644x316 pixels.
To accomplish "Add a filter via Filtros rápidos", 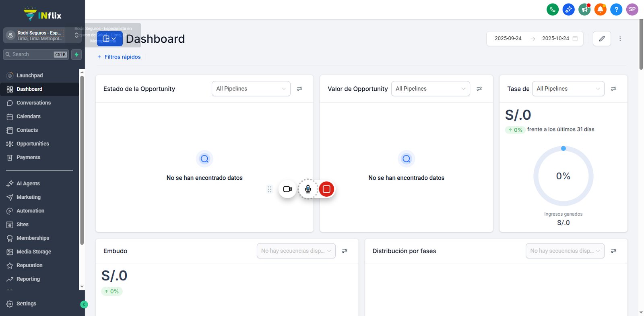I will click(119, 57).
